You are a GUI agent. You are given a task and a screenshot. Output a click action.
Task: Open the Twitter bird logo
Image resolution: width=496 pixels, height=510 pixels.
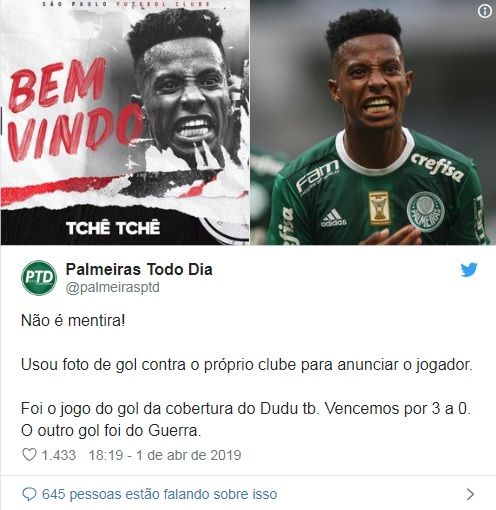469,270
